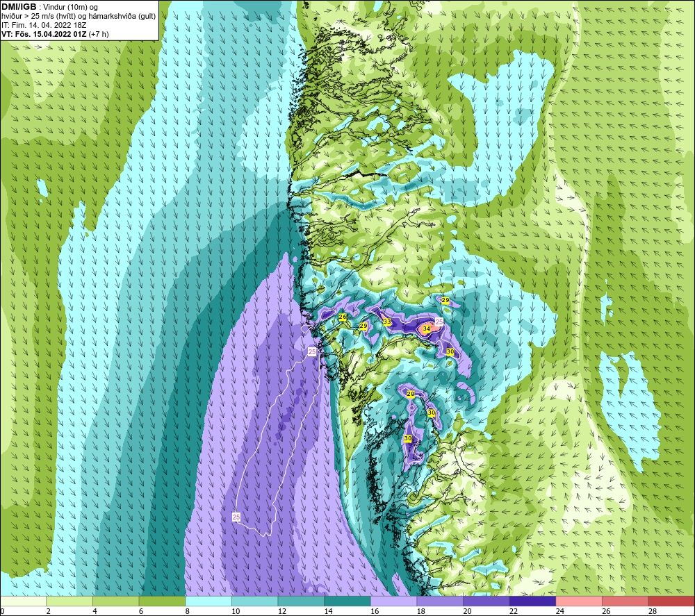Pick the palest 0–2 m/s color swatch
The width and height of the screenshot is (695, 616).
(23, 601)
